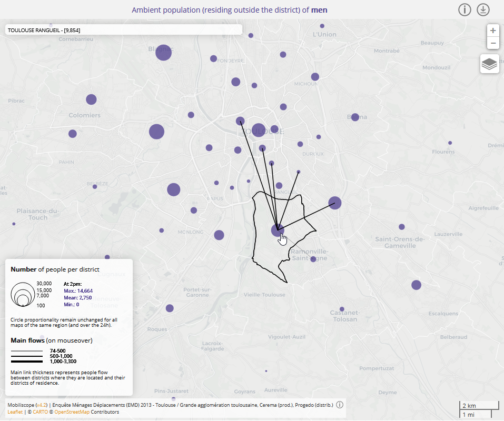
Task: Click the 'Number of people per district' heading
Action: coord(55,269)
